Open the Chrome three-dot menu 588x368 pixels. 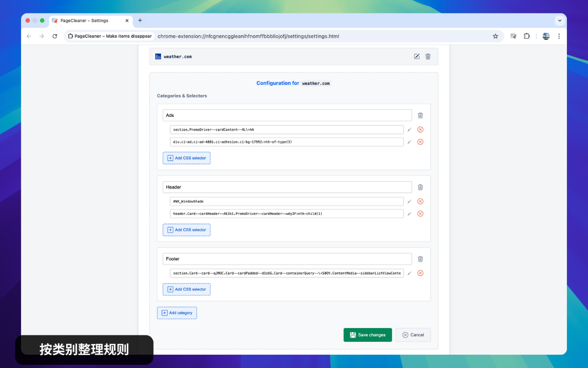(x=559, y=36)
